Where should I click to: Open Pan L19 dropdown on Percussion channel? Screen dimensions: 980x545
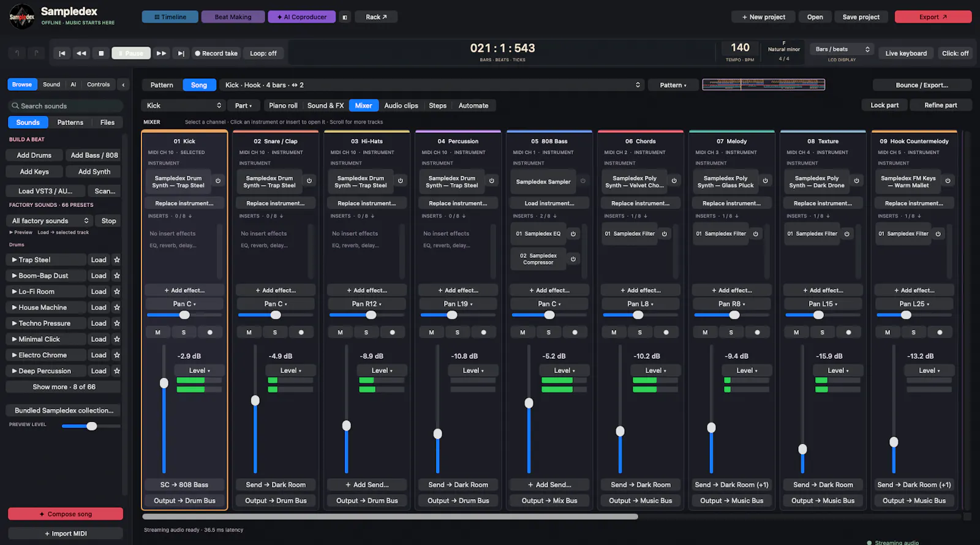point(458,304)
